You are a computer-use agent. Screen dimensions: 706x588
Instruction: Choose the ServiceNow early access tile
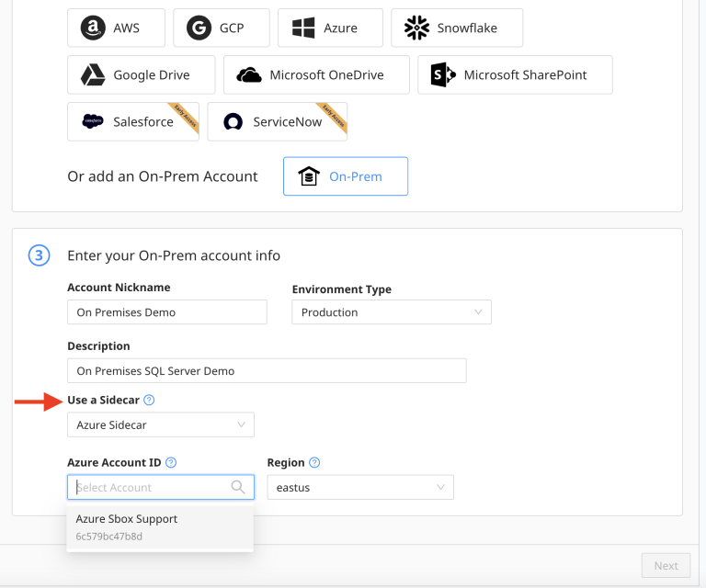[x=278, y=121]
